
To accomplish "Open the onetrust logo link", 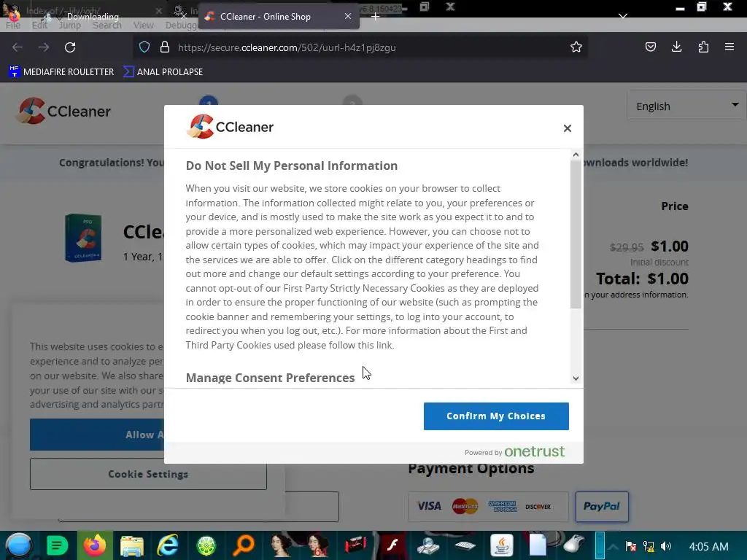I will (534, 451).
